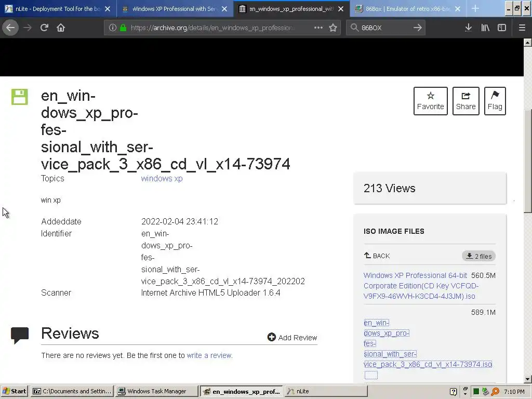
Task: Click the 589.1M file size
Action: pos(483,312)
